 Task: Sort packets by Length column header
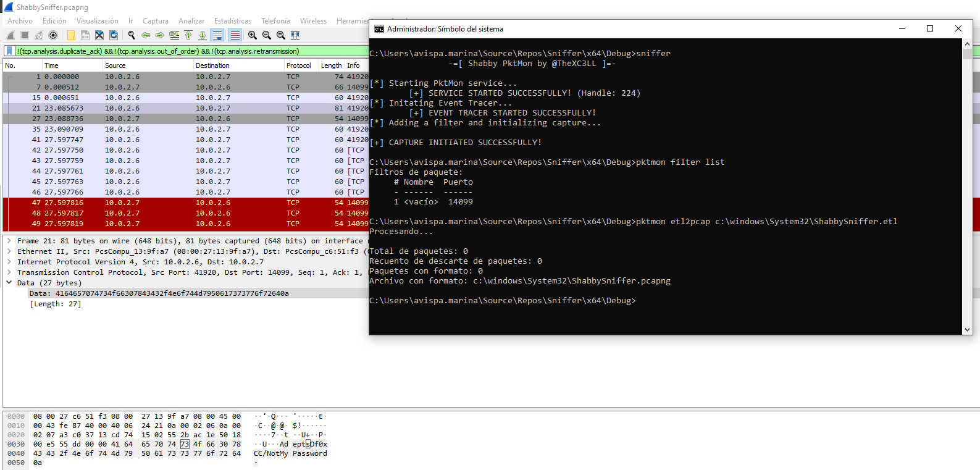tap(332, 65)
